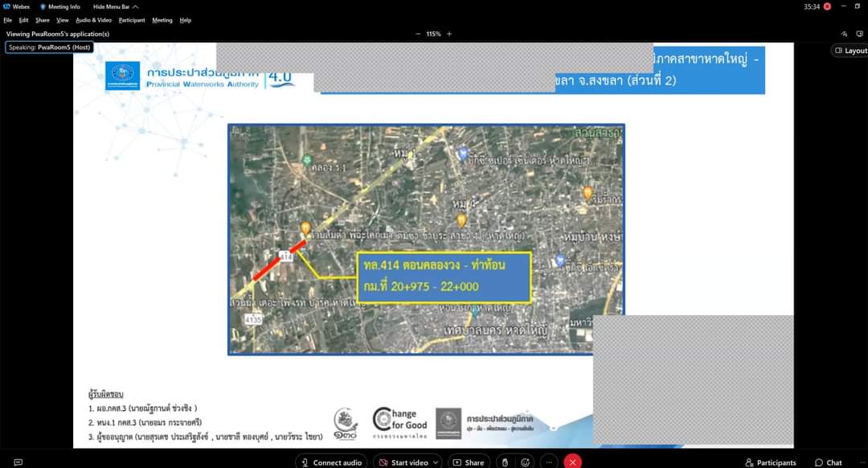The height and width of the screenshot is (468, 868).
Task: Open the Participants panel
Action: click(x=771, y=462)
